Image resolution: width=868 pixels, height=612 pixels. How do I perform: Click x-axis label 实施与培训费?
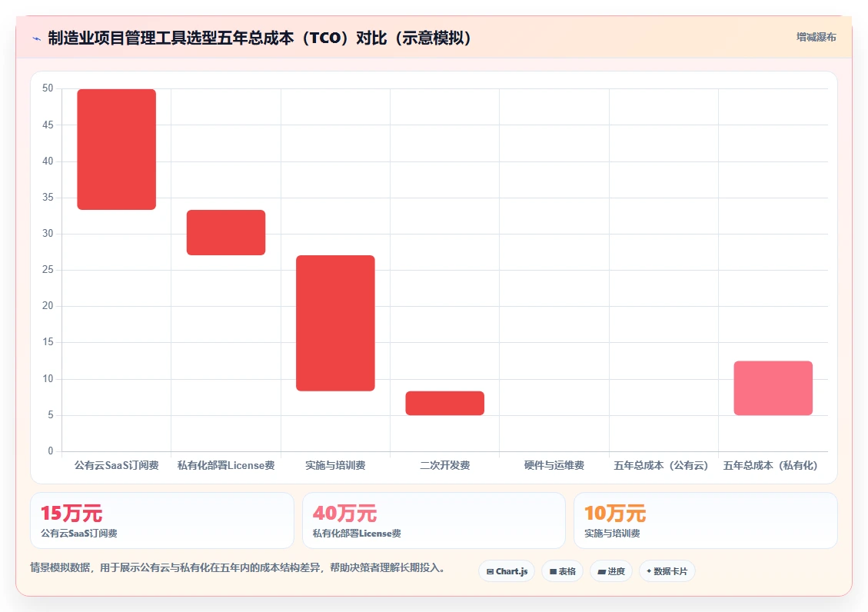point(335,465)
